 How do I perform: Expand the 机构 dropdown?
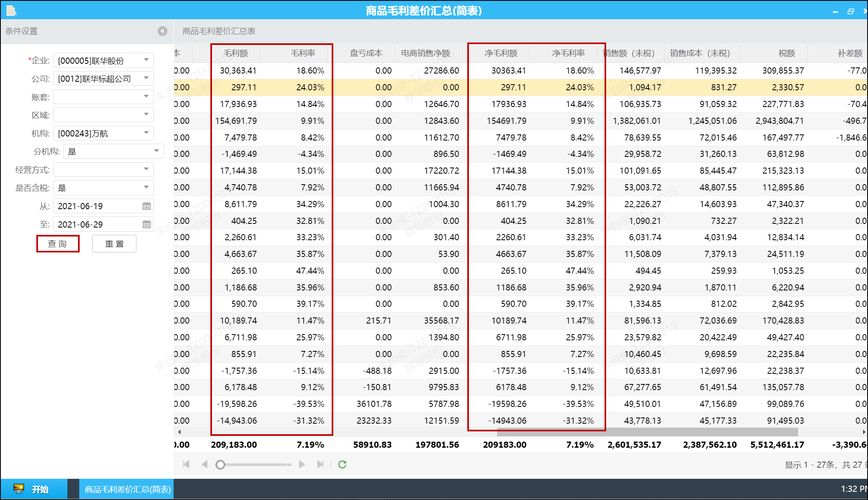click(146, 133)
